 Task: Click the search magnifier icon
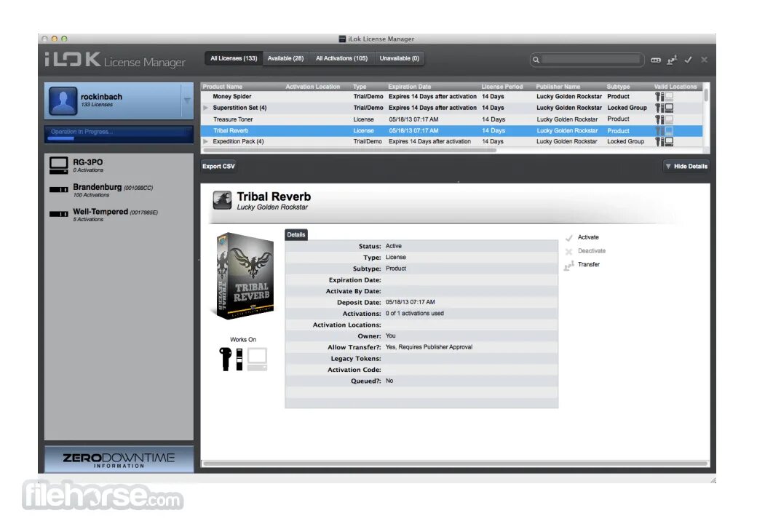(x=536, y=60)
